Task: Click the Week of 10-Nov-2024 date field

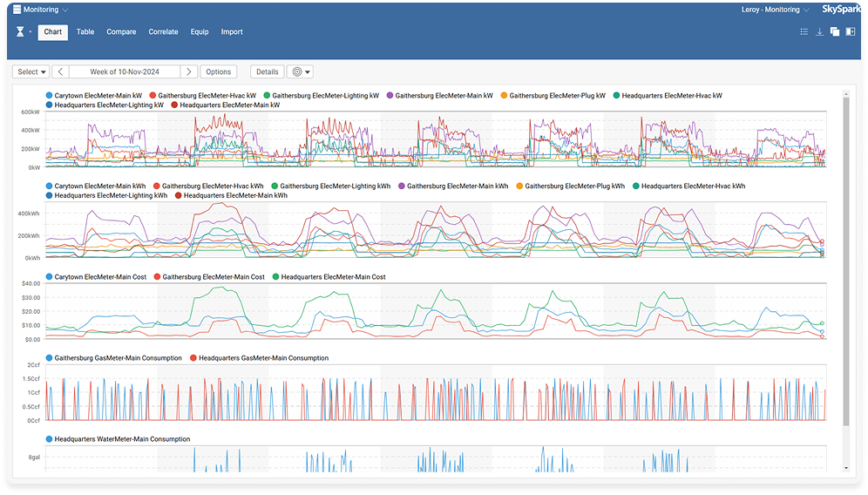Action: 125,71
